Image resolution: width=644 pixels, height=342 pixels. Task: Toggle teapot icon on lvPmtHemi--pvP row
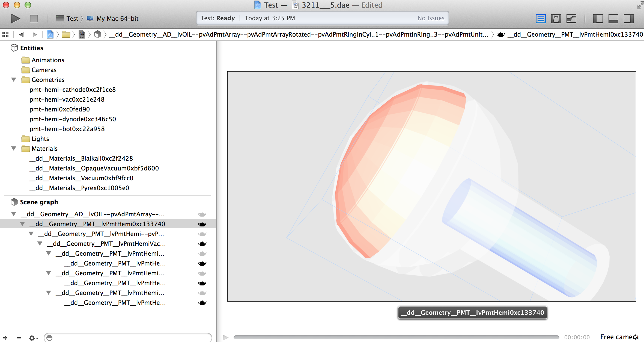202,234
